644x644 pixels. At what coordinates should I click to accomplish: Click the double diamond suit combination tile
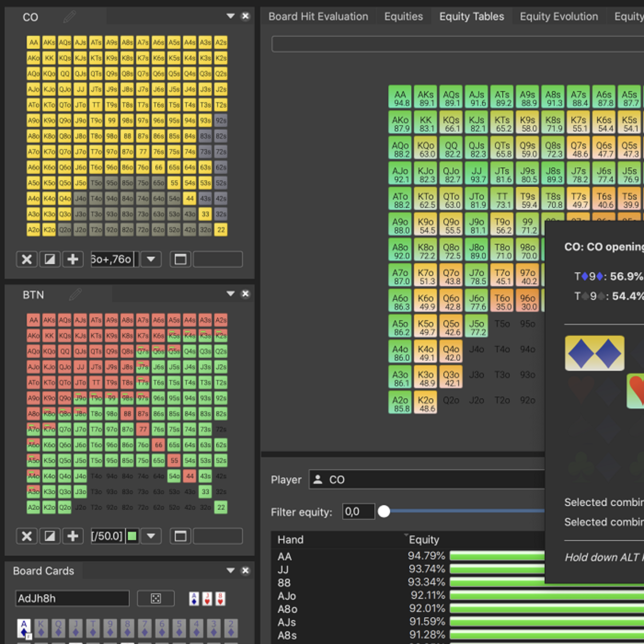594,353
